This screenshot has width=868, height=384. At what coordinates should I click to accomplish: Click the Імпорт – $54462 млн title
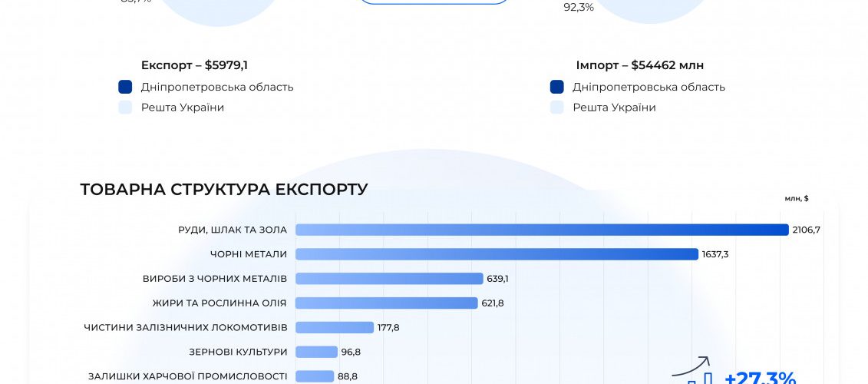[640, 65]
